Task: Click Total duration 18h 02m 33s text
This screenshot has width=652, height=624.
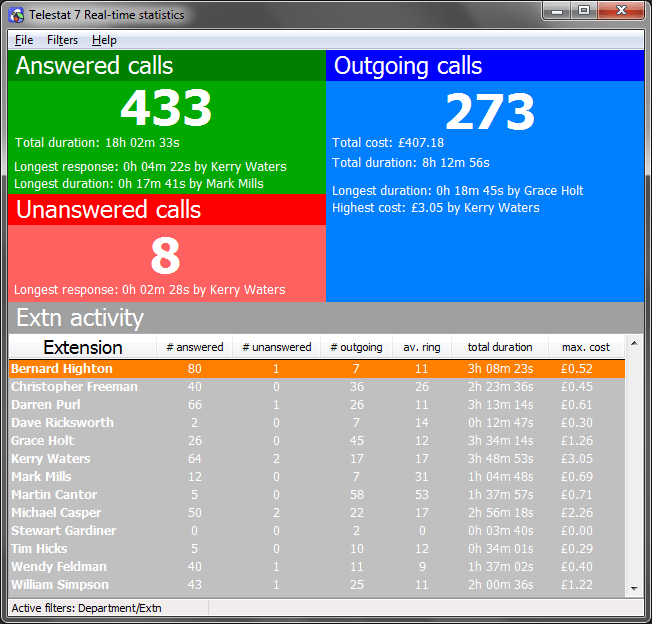Action: [97, 143]
